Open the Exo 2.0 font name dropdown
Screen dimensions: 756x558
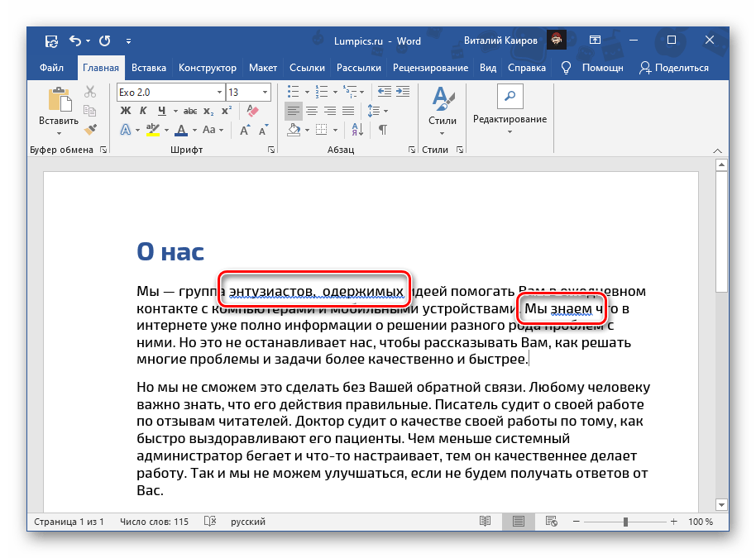point(219,92)
